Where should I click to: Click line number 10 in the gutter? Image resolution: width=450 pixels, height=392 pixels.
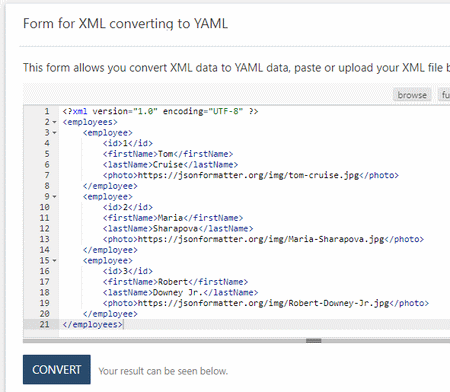click(44, 207)
